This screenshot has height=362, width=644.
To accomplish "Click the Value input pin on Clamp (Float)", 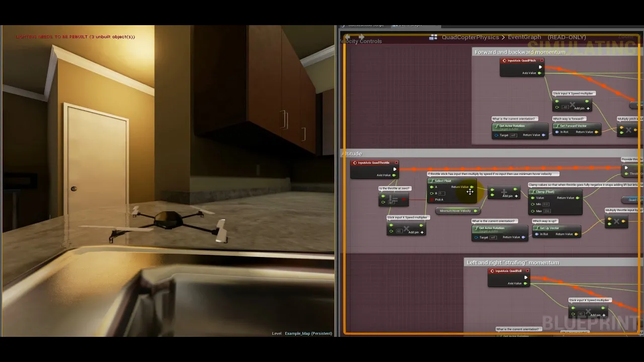I will coord(534,198).
